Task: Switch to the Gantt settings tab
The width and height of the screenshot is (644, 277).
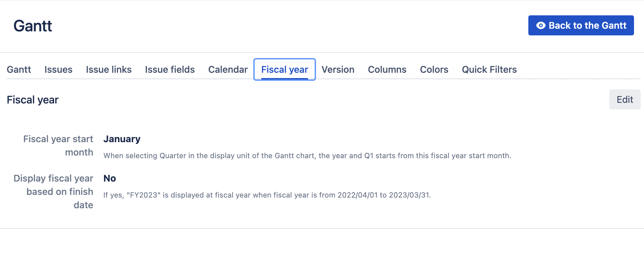Action: (19, 69)
